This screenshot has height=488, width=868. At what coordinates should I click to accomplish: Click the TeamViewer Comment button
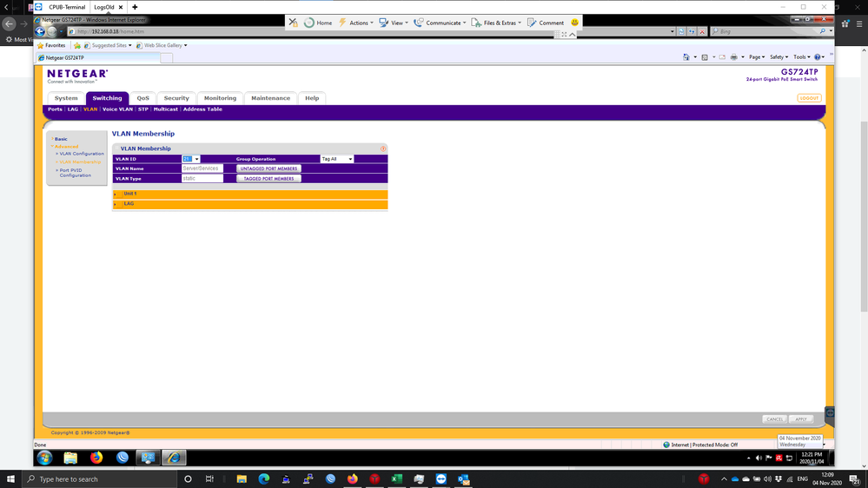point(546,23)
